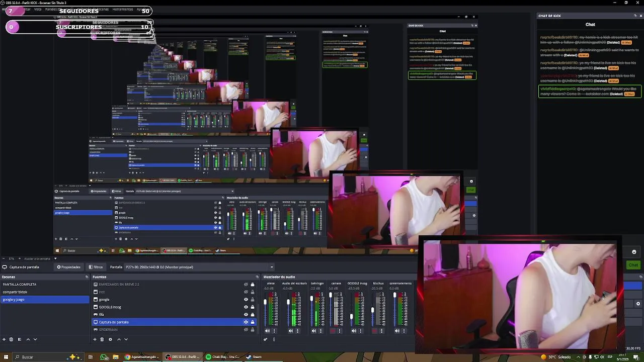
Task: Open camara channel options menu
Action: coord(340,331)
